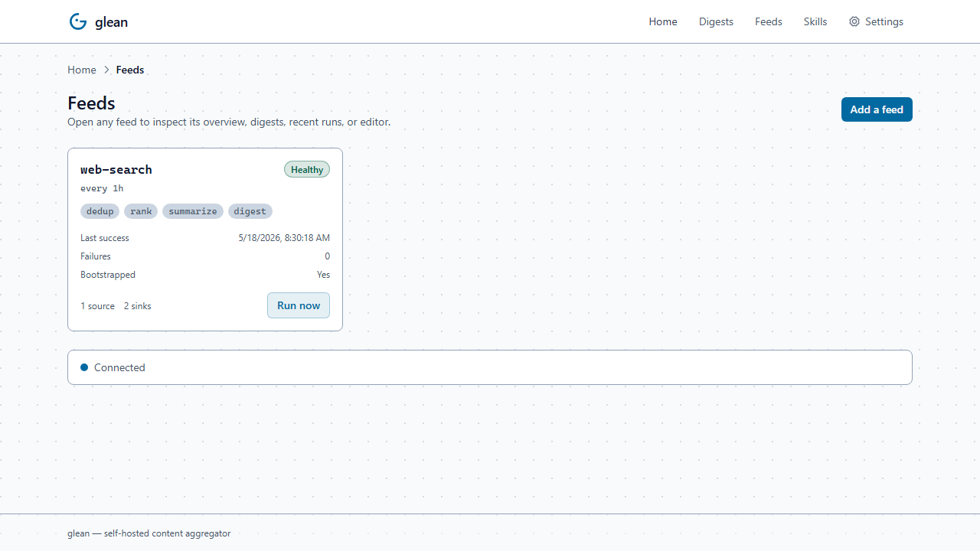Click the breadcrumb chevron separator icon
This screenshot has height=551, width=980.
click(106, 70)
